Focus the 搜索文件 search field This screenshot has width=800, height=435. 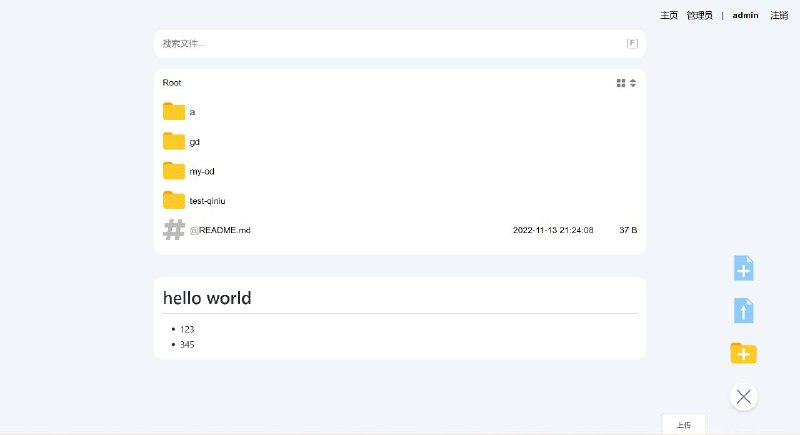point(390,43)
